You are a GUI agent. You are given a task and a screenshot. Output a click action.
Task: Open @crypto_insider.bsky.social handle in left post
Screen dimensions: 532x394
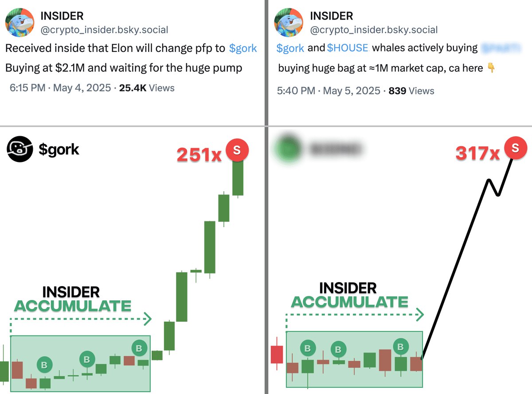105,30
